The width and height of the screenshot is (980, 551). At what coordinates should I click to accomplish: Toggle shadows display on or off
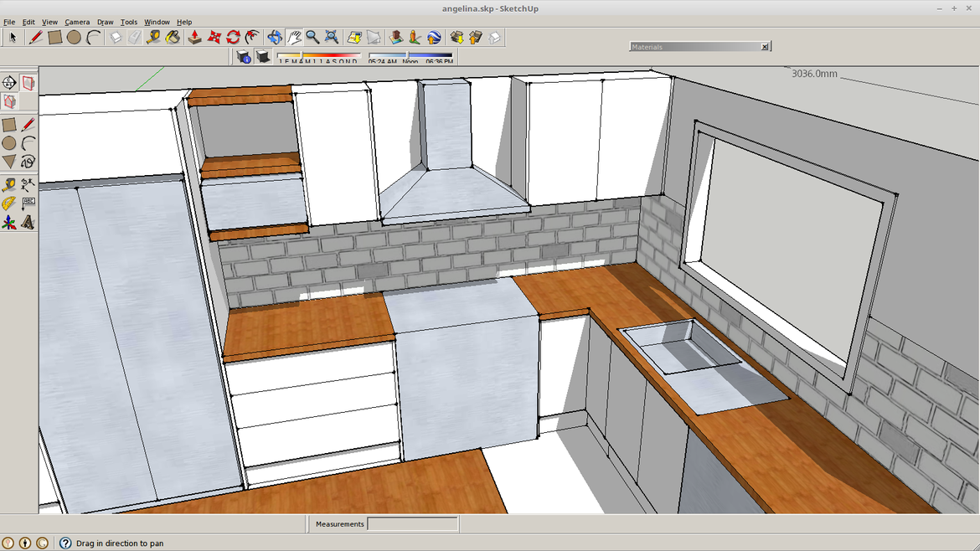coord(262,57)
